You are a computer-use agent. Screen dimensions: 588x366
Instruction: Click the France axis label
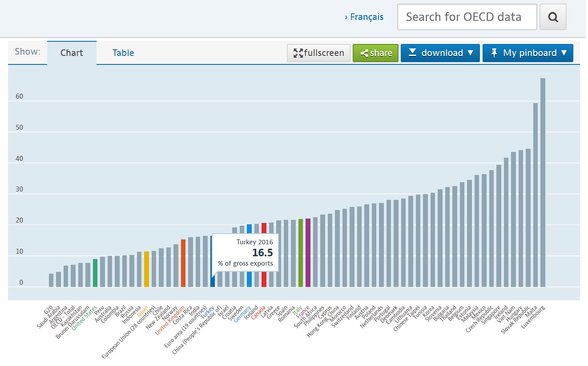tap(304, 311)
